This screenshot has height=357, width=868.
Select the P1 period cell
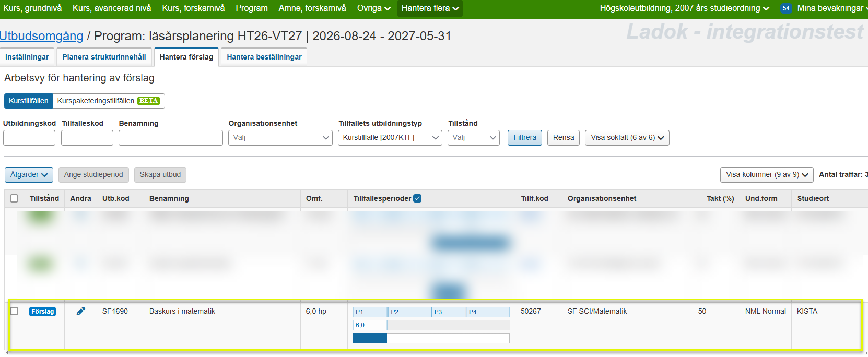tap(370, 312)
